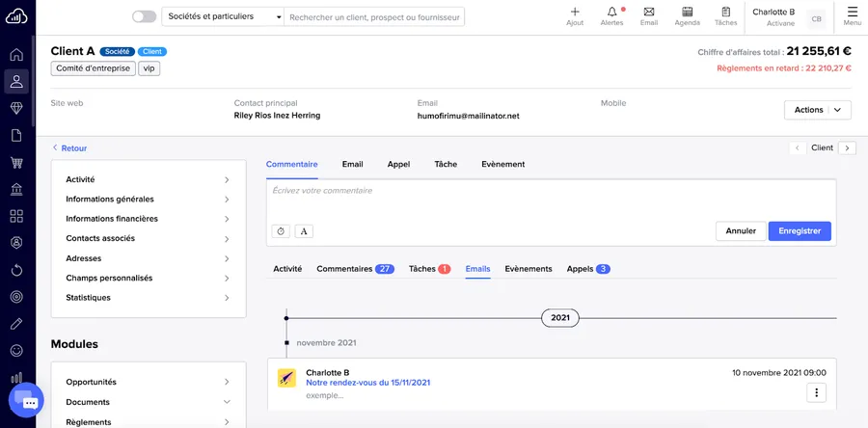Expand Contacts associés section

149,238
